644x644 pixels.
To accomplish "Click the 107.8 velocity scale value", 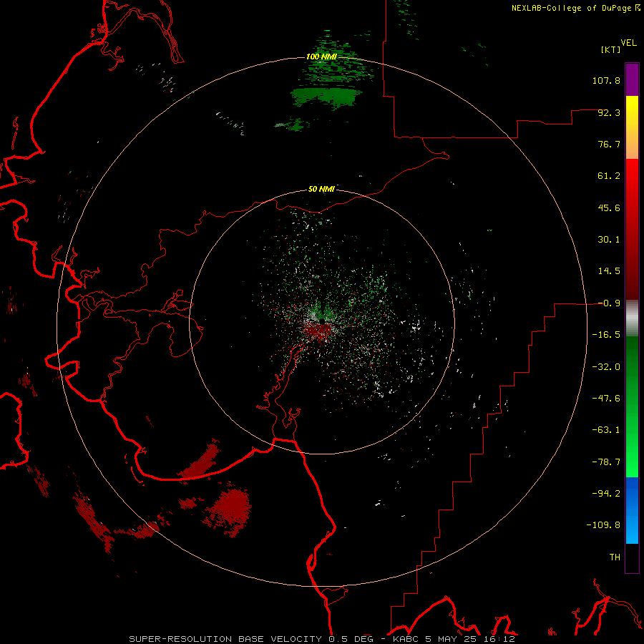I will [x=606, y=80].
